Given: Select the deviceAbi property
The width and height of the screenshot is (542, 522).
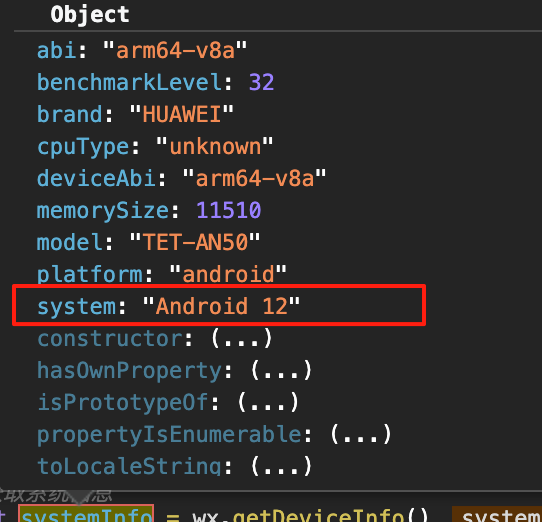Looking at the screenshot, I should click(x=96, y=179).
